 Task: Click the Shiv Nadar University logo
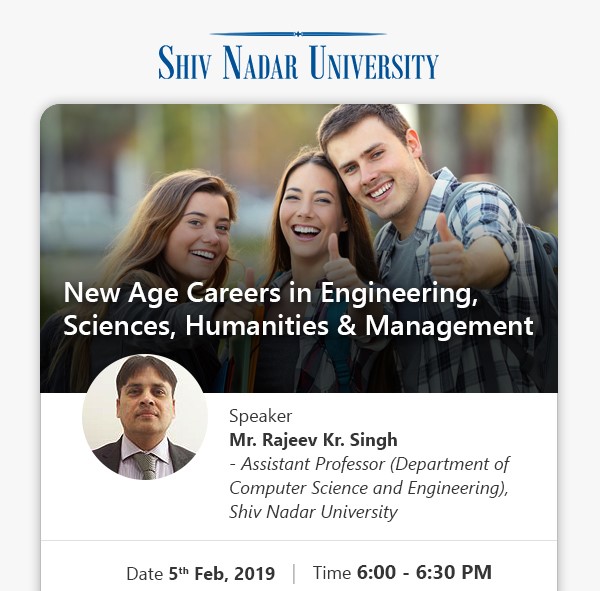(x=298, y=56)
